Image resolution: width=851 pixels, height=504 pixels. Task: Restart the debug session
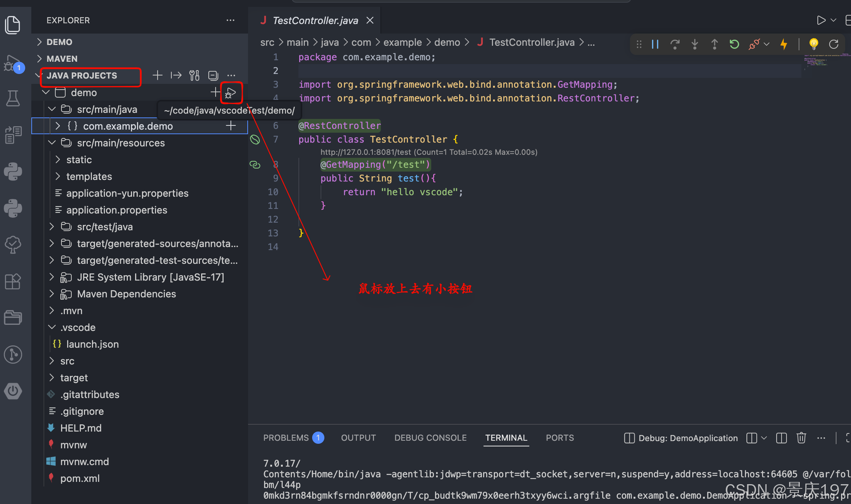pos(734,44)
